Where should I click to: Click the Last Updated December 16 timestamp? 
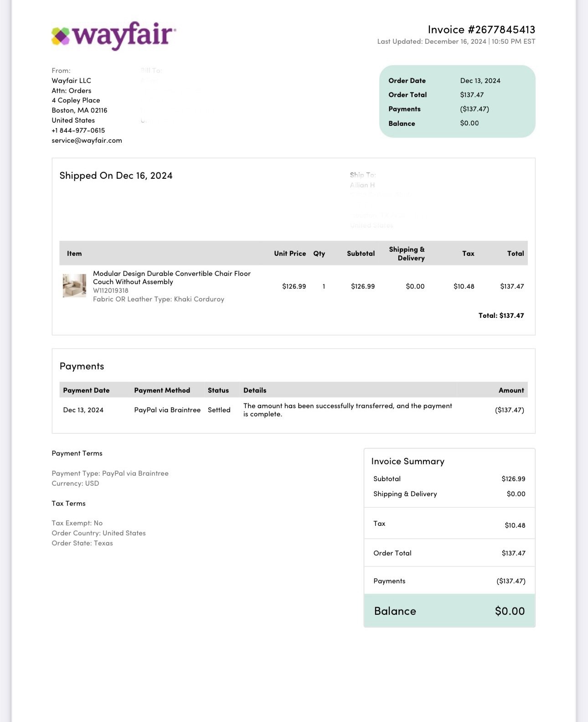[x=456, y=42]
